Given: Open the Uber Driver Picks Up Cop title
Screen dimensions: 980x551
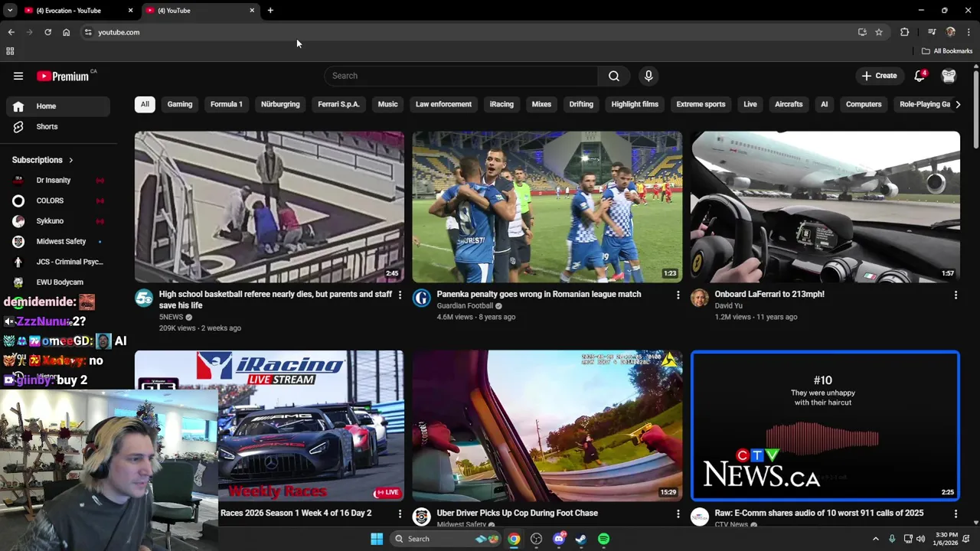Looking at the screenshot, I should (x=517, y=513).
